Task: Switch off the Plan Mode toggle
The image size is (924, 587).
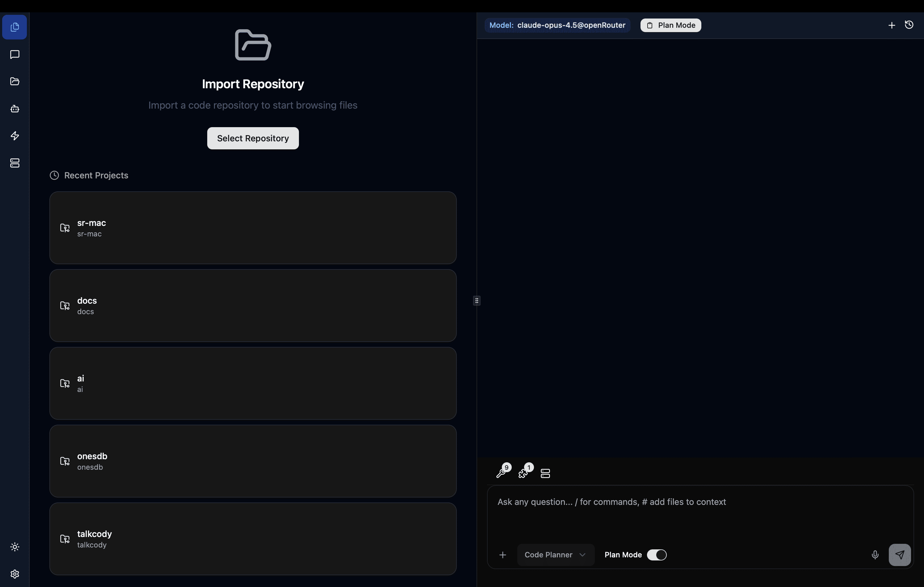Action: 657,555
